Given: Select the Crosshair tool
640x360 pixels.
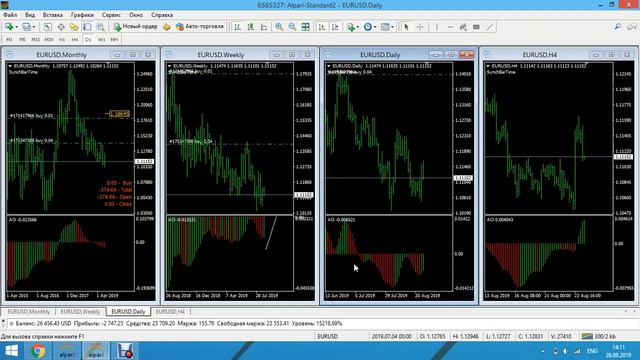Looking at the screenshot, I should (420, 27).
